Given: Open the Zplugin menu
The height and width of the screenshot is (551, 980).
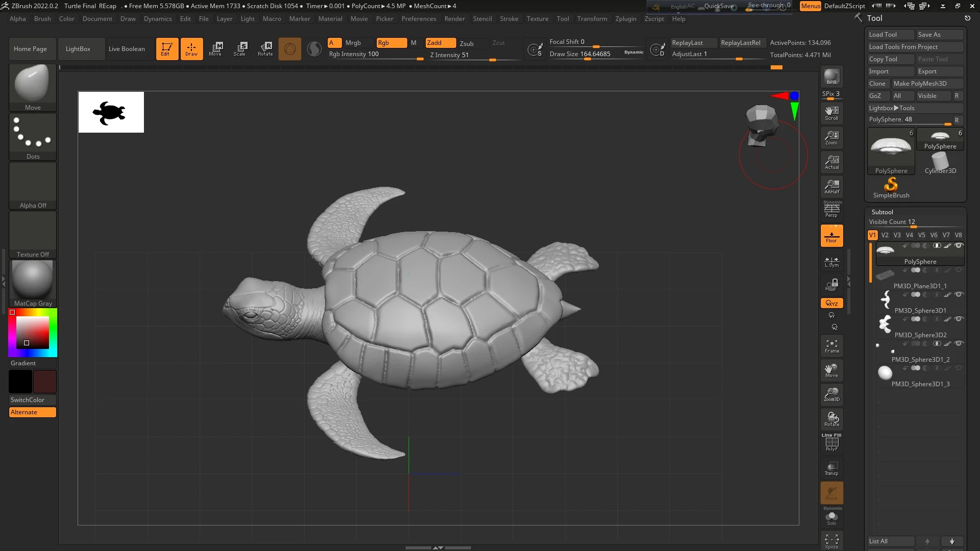Looking at the screenshot, I should [x=626, y=19].
